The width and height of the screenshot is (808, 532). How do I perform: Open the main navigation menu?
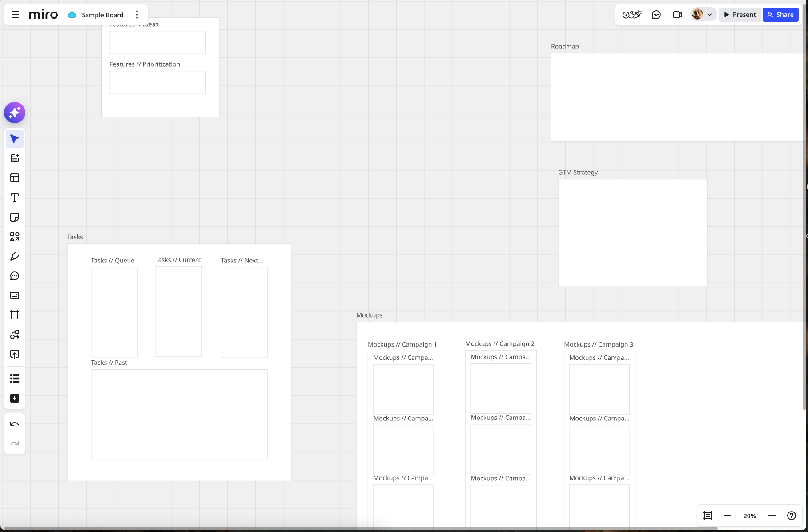tap(15, 14)
